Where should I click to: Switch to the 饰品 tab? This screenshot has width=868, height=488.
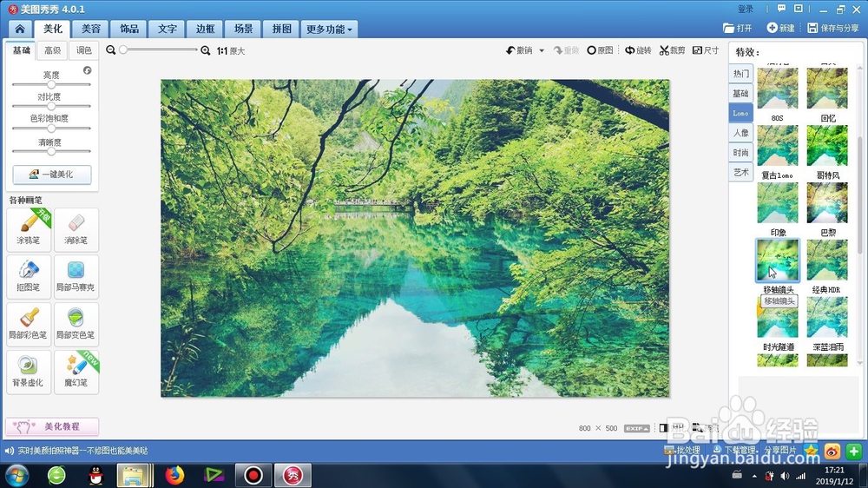[x=129, y=29]
